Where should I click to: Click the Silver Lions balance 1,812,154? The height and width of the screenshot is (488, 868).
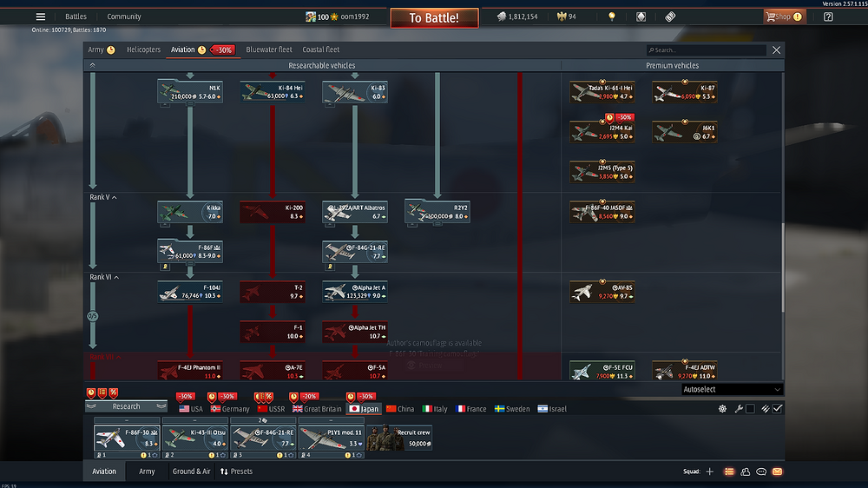point(517,16)
